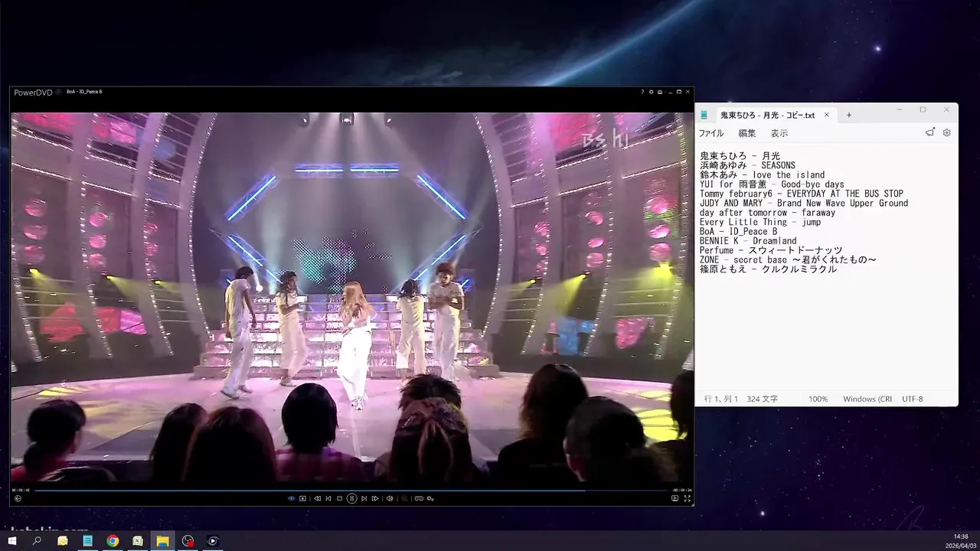This screenshot has width=980, height=551.
Task: Seek on the PowerDVD playback progress bar
Action: (351, 490)
